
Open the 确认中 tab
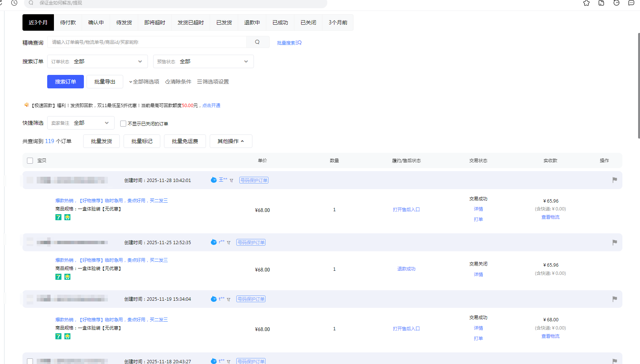coord(96,22)
